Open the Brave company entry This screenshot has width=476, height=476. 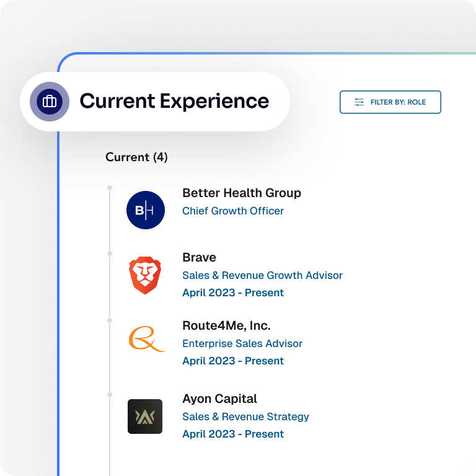point(199,257)
